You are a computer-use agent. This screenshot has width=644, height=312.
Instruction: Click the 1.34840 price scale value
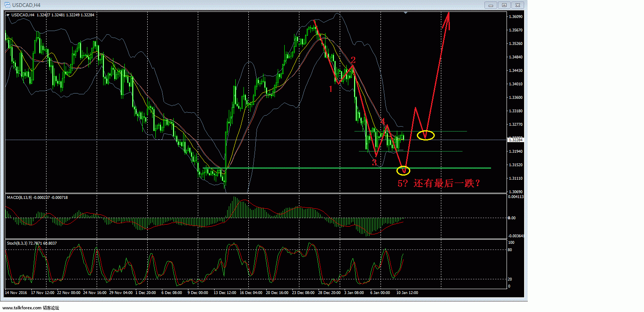(x=516, y=57)
